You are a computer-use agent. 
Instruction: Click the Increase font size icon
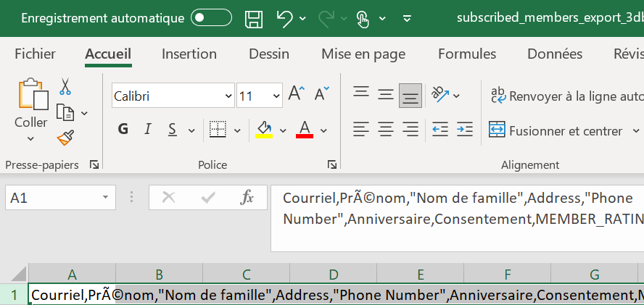297,93
